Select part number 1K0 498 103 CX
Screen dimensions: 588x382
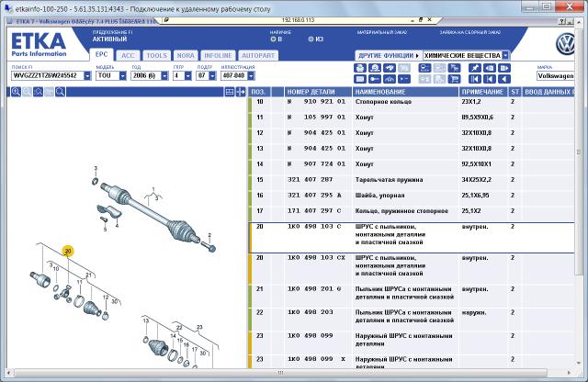(x=316, y=257)
